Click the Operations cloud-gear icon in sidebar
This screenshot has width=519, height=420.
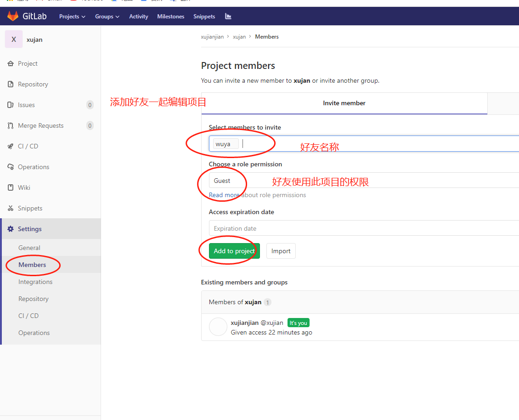11,167
